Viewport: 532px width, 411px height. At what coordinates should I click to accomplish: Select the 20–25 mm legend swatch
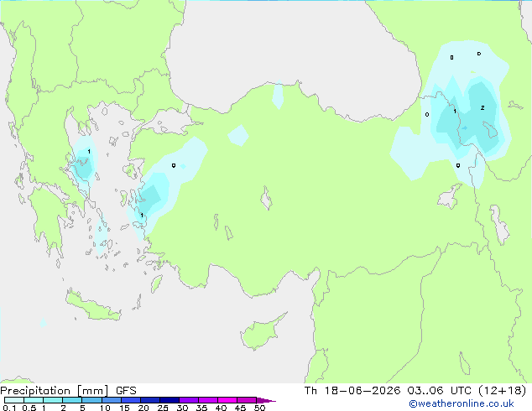(x=150, y=400)
